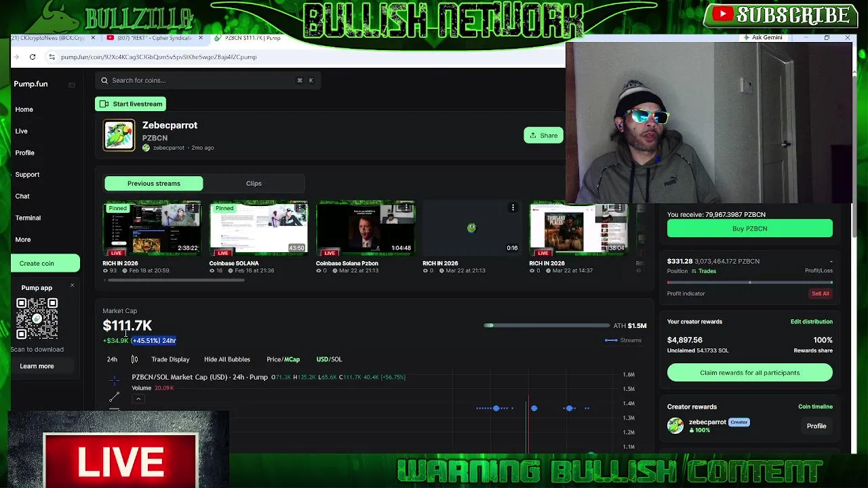Open Chat in the sidebar
868x488 pixels.
[22, 196]
